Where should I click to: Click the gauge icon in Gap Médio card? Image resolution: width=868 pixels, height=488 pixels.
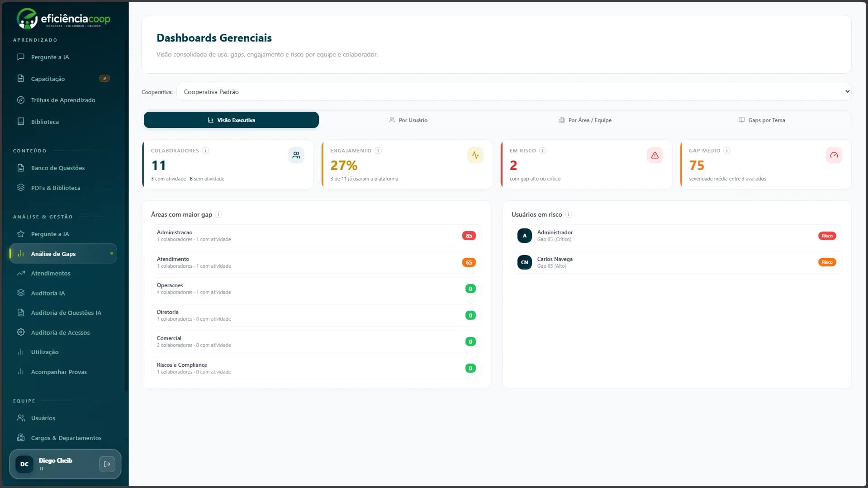tap(834, 155)
